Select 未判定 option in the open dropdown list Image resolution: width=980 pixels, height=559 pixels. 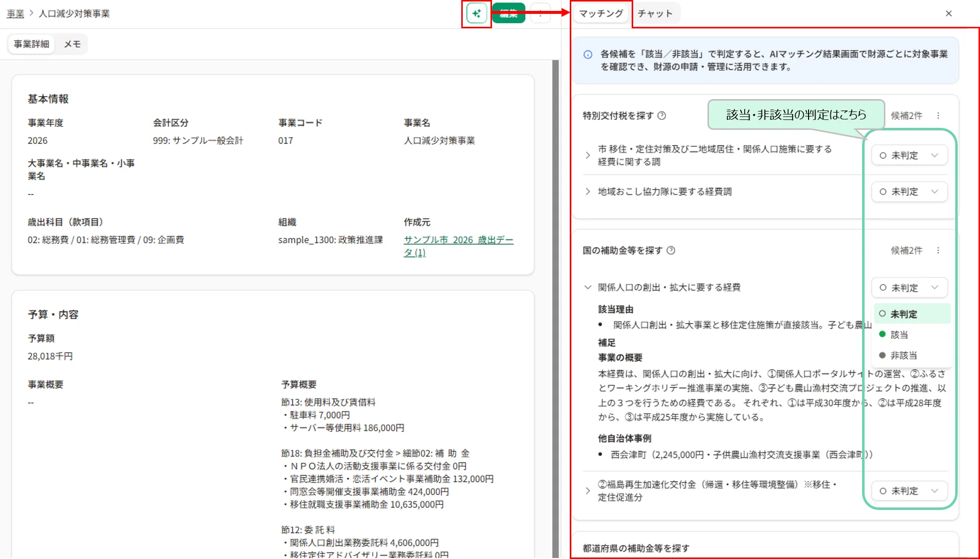912,314
